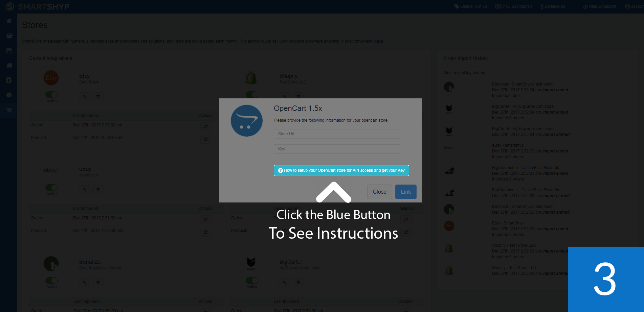Click the OpenCart logo in dialog
Viewport: 644px width, 312px height.
(247, 121)
